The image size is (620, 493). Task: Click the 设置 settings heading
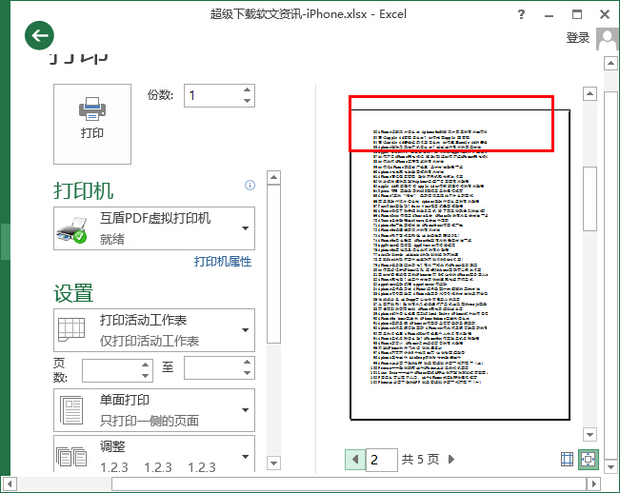[74, 293]
